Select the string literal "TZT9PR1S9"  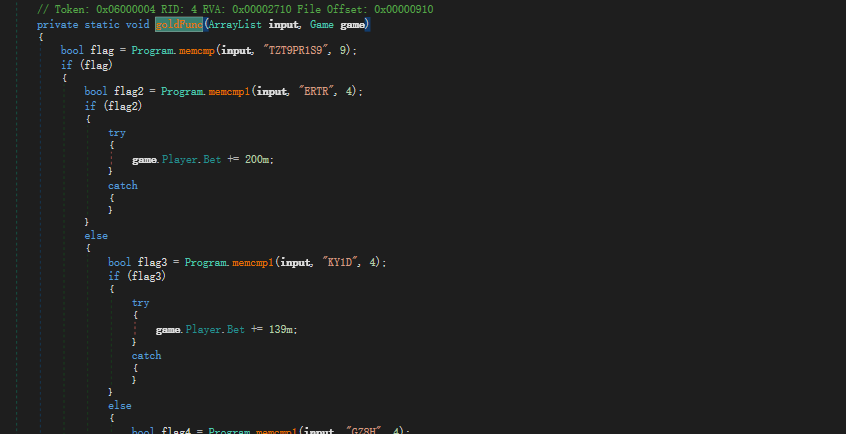[x=296, y=50]
